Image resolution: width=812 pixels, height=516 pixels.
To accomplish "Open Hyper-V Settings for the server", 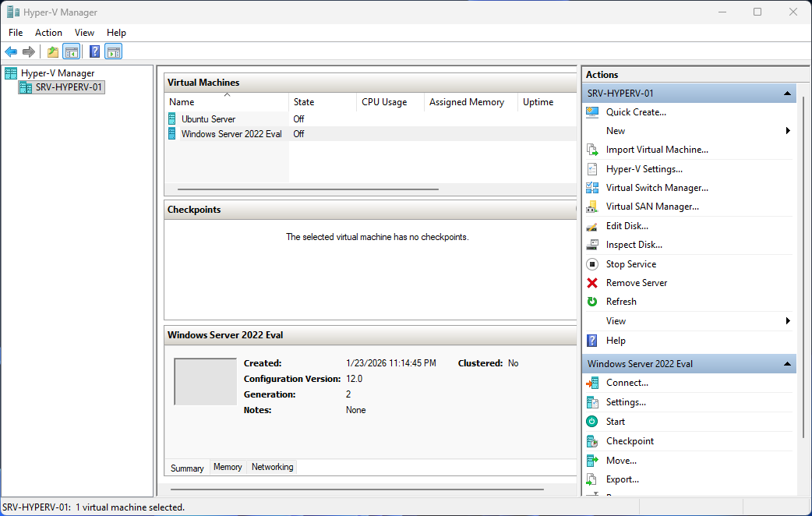I will pyautogui.click(x=646, y=168).
